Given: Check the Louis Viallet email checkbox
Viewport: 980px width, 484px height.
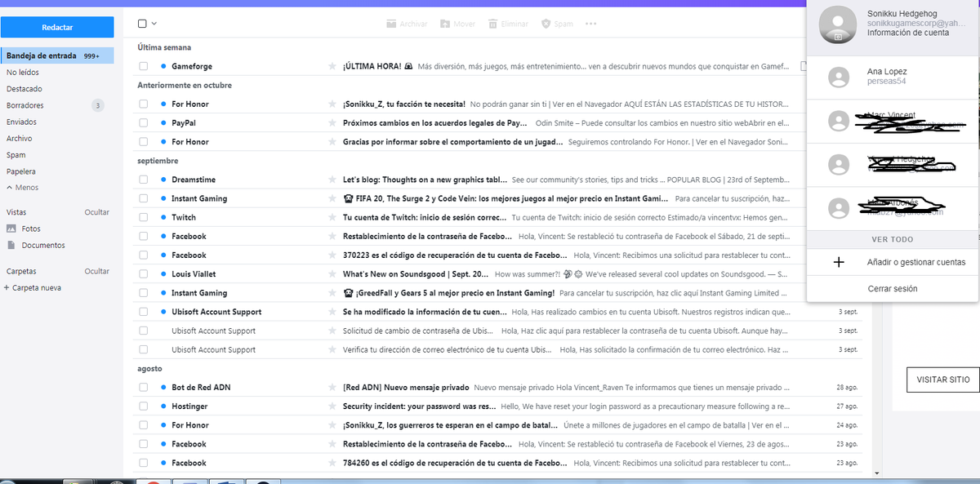Looking at the screenshot, I should click(144, 274).
